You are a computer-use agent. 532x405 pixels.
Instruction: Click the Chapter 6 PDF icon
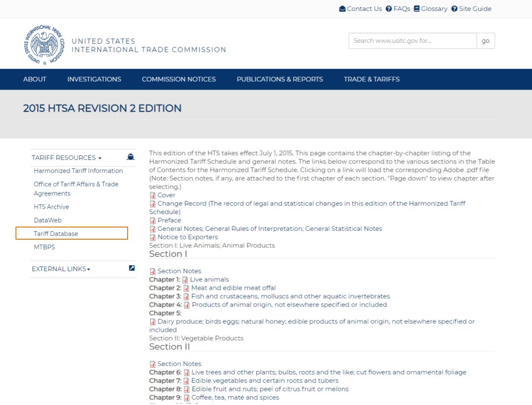[x=187, y=373]
